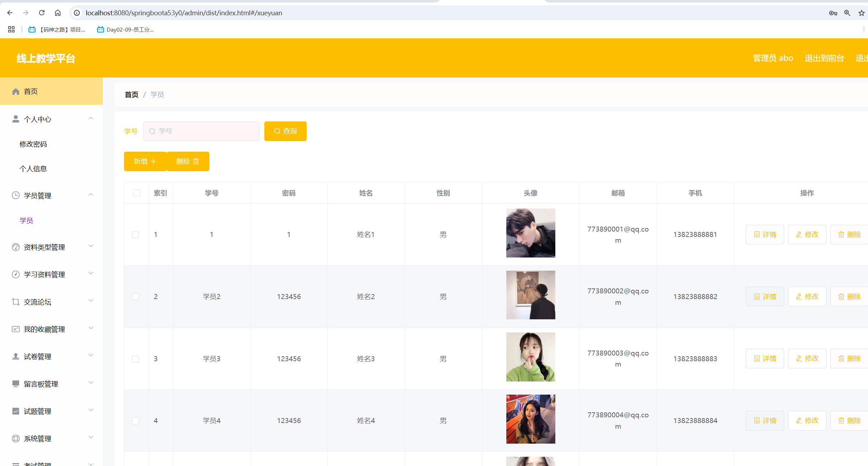Viewport: 868px width, 466px height.
Task: Click the clock icon beside 学员管理
Action: [x=16, y=195]
